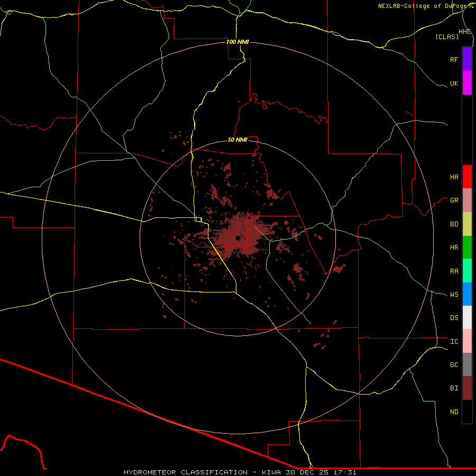
Task: Select the GR pink-brown legend swatch
Action: coord(467,200)
